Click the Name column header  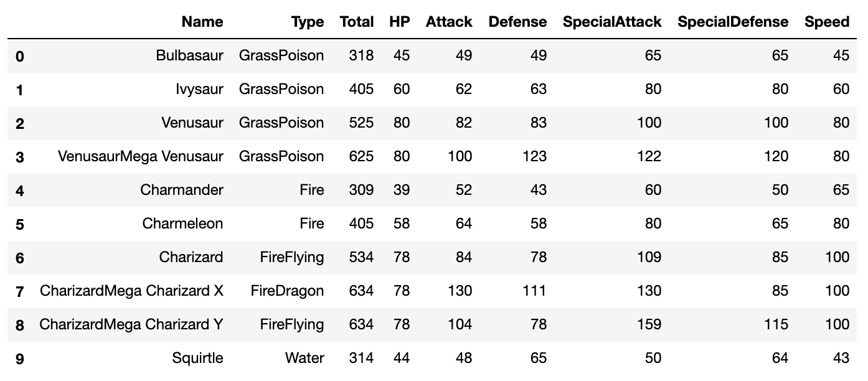[x=202, y=22]
